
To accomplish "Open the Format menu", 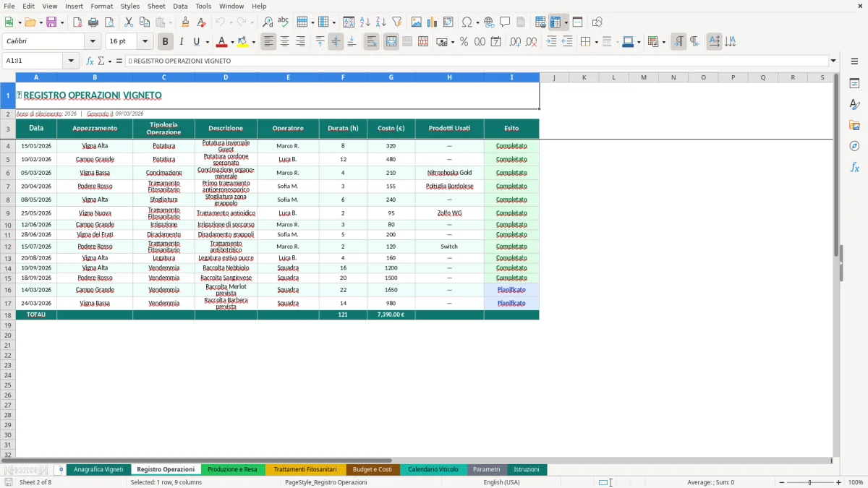I will [101, 6].
